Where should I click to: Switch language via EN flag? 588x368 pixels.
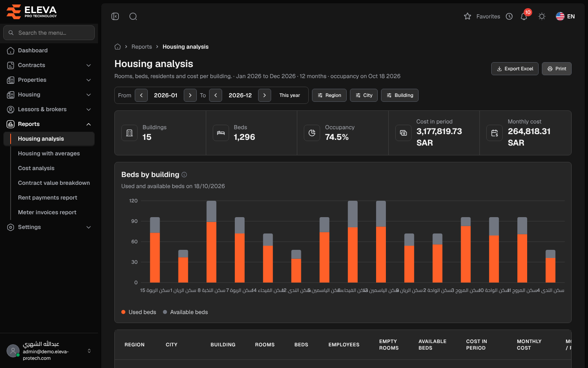[x=565, y=16]
